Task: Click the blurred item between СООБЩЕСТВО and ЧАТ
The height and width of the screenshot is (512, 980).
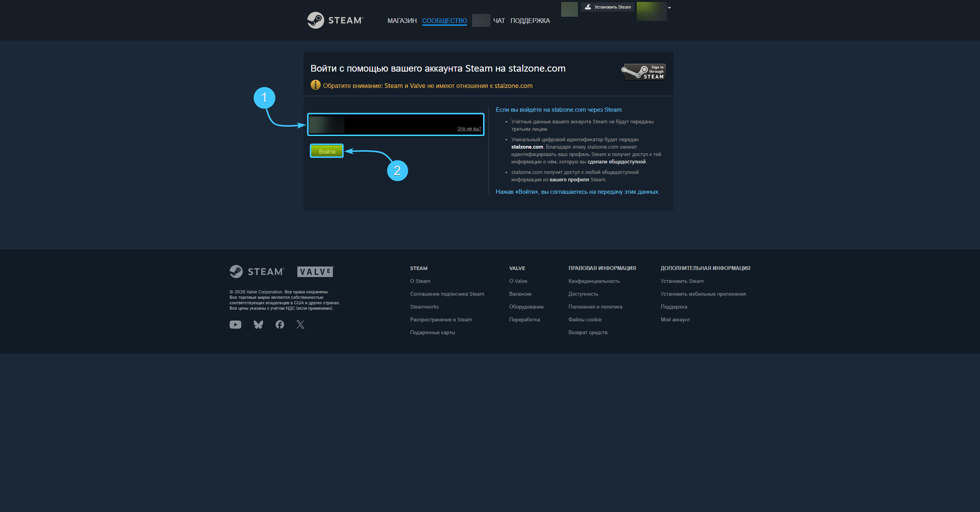Action: point(481,20)
